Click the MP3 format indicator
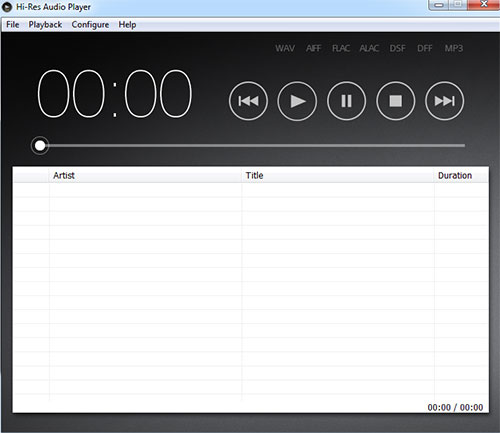The image size is (500, 433). pos(454,48)
